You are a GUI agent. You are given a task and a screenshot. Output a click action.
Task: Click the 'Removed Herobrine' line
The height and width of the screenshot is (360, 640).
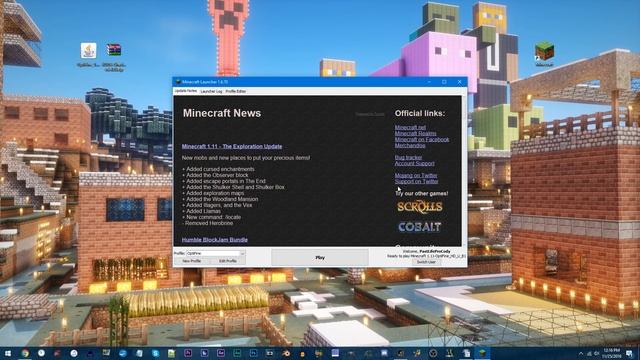tap(208, 223)
